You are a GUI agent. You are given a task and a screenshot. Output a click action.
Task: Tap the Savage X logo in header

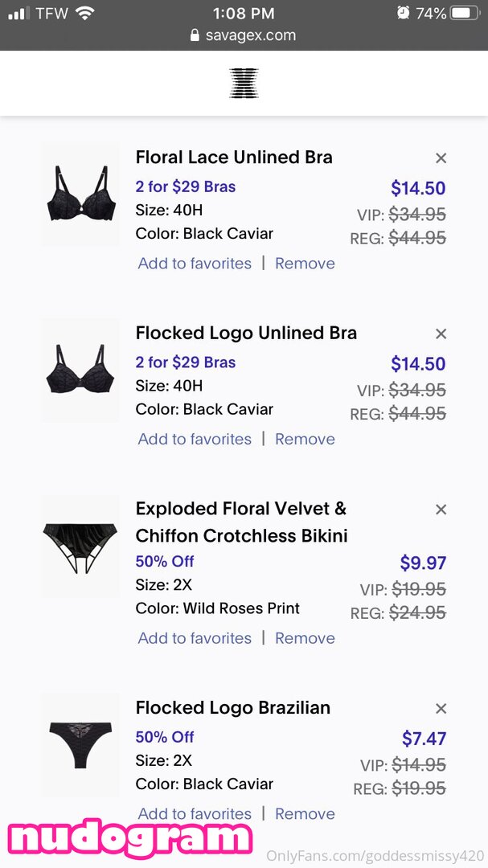click(244, 84)
